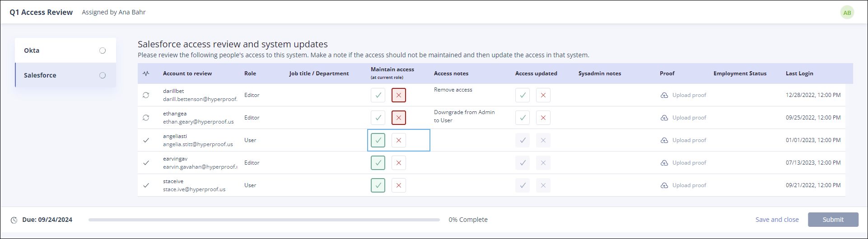
Task: Click angelia.stitt@hyperproof.us email text
Action: pyautogui.click(x=198, y=144)
